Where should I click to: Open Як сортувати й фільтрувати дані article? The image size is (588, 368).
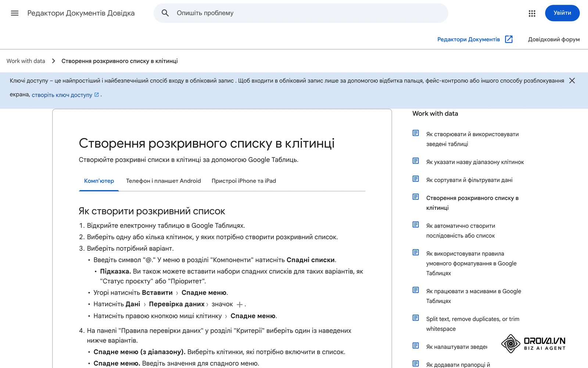tap(469, 180)
